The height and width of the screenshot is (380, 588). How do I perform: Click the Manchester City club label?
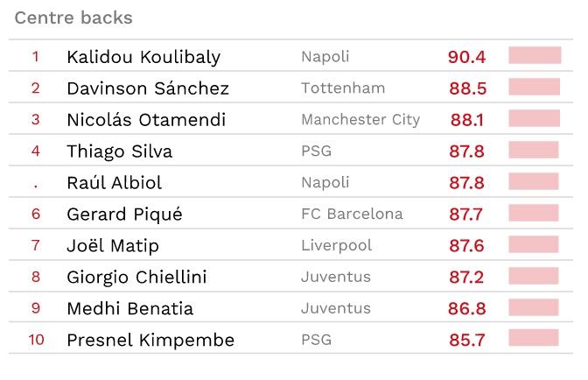click(x=360, y=120)
